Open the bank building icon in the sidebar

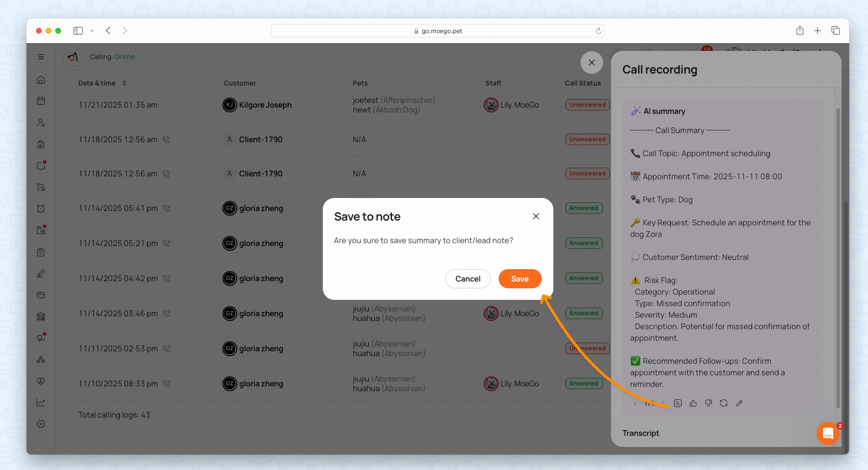[41, 316]
